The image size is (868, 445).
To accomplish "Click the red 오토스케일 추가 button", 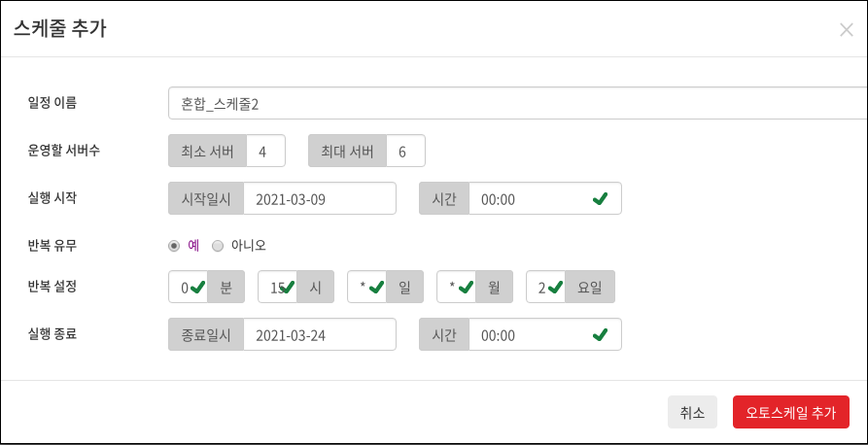I will coord(791,412).
